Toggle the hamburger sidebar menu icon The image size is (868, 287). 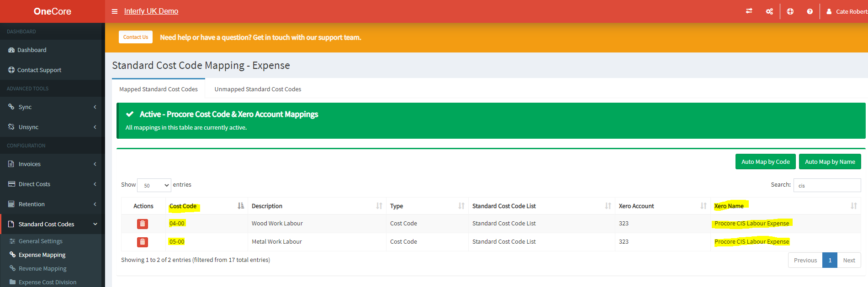[x=115, y=11]
